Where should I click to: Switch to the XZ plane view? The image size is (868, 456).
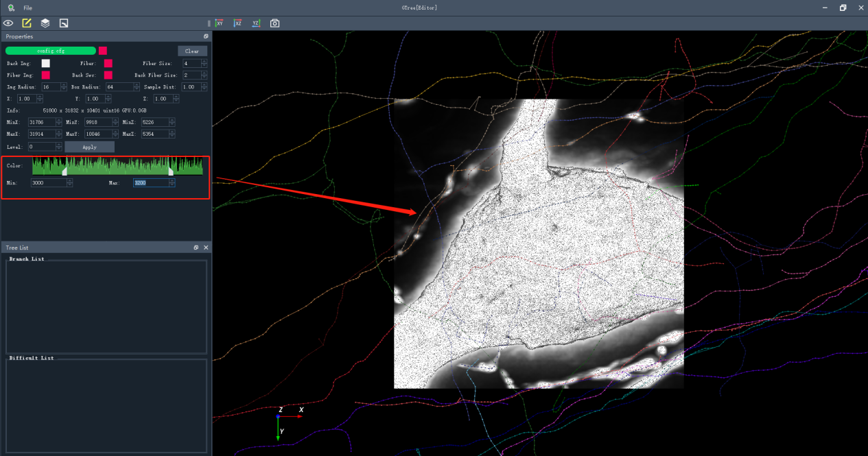(x=237, y=23)
